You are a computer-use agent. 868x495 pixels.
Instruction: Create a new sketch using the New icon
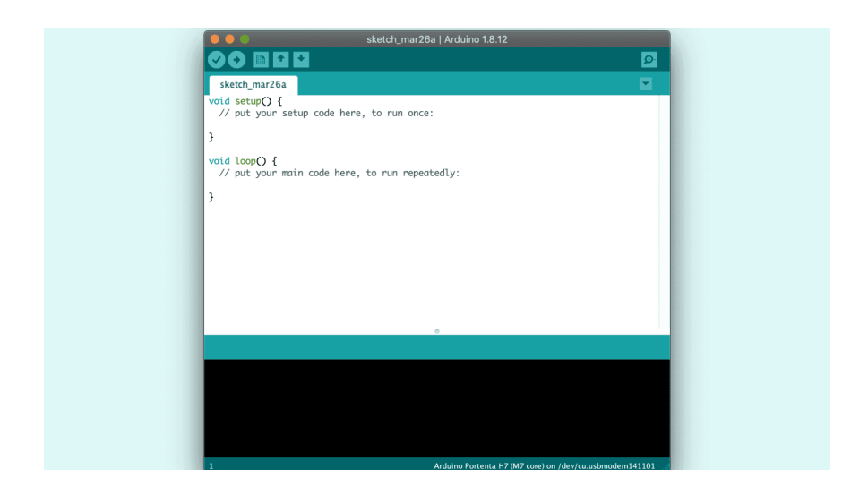pyautogui.click(x=261, y=60)
